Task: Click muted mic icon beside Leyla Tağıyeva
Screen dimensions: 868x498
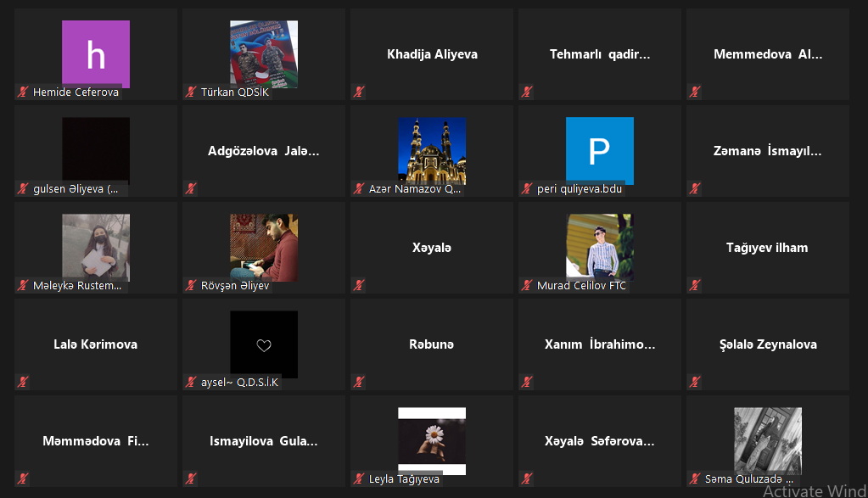Action: coord(359,478)
